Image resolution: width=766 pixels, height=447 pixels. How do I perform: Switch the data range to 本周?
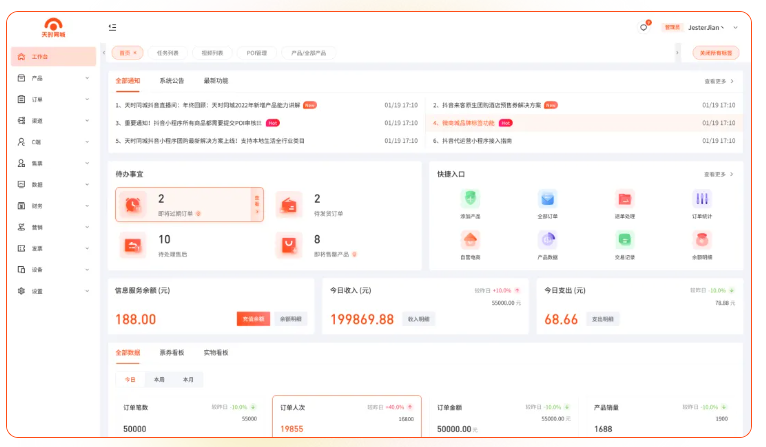[x=159, y=380]
